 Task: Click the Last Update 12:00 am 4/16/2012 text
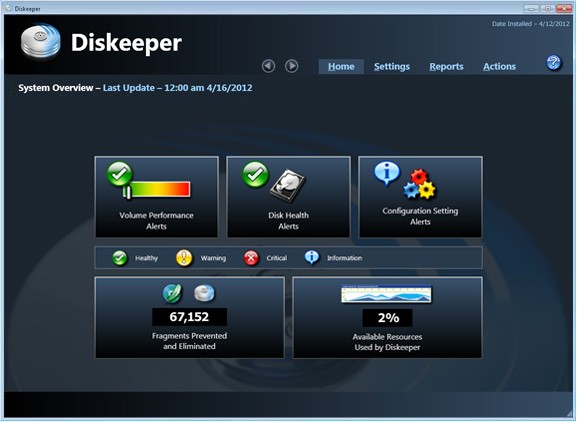[177, 88]
